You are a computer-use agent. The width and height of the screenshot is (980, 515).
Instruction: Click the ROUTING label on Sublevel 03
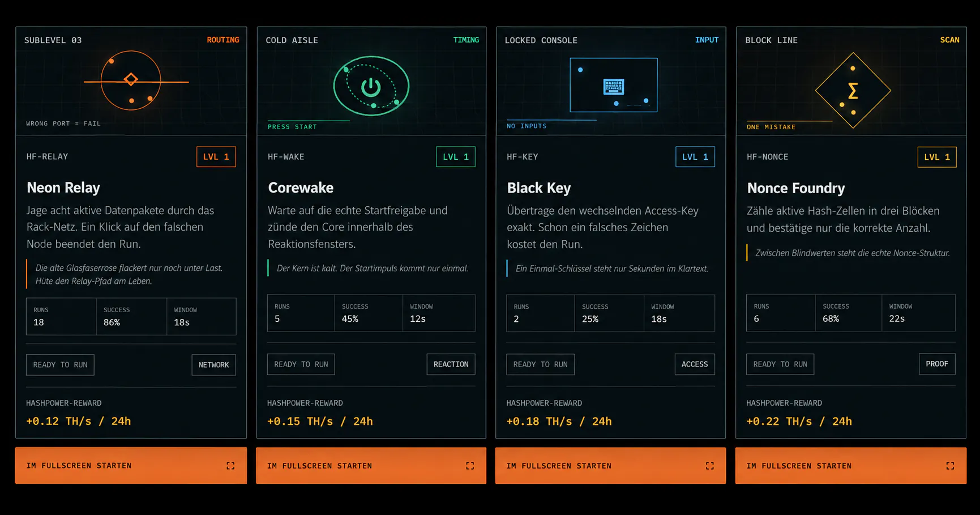point(223,40)
